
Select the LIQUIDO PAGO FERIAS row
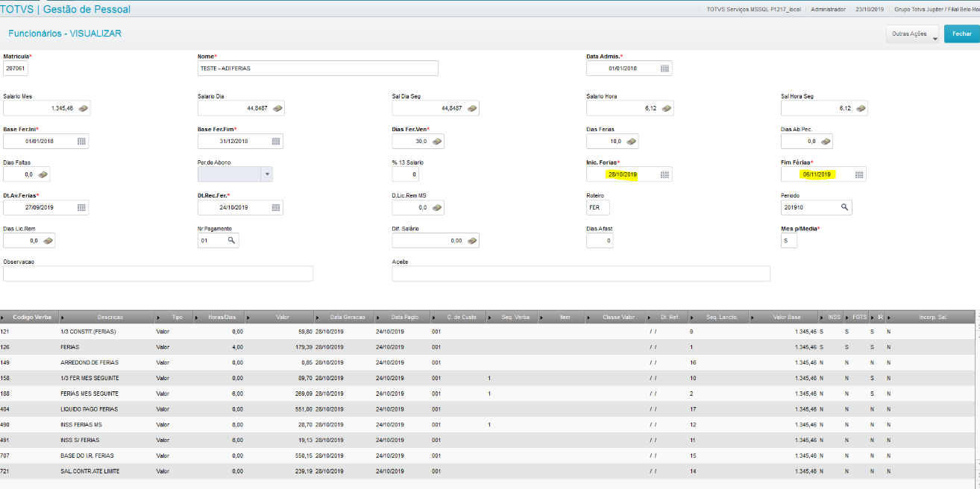tap(487, 409)
